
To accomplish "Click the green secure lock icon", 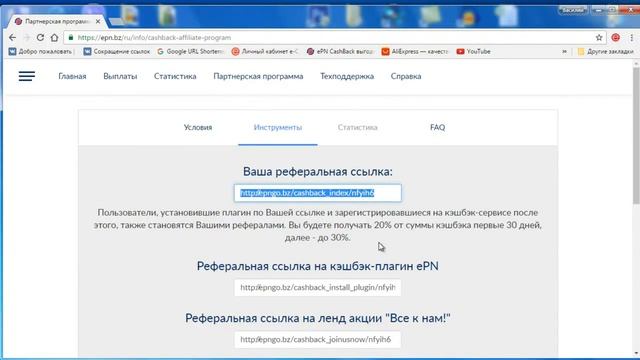I will pos(71,38).
